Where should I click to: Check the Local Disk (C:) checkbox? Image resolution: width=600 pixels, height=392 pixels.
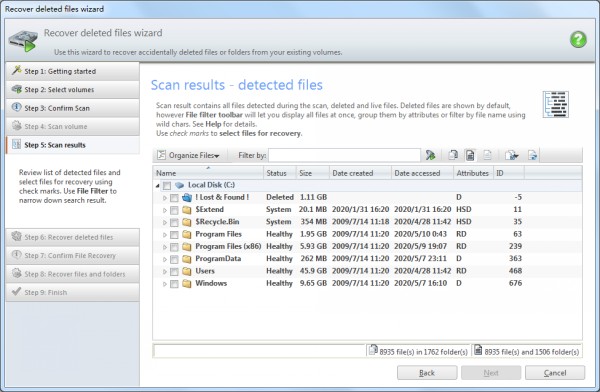pyautogui.click(x=166, y=186)
